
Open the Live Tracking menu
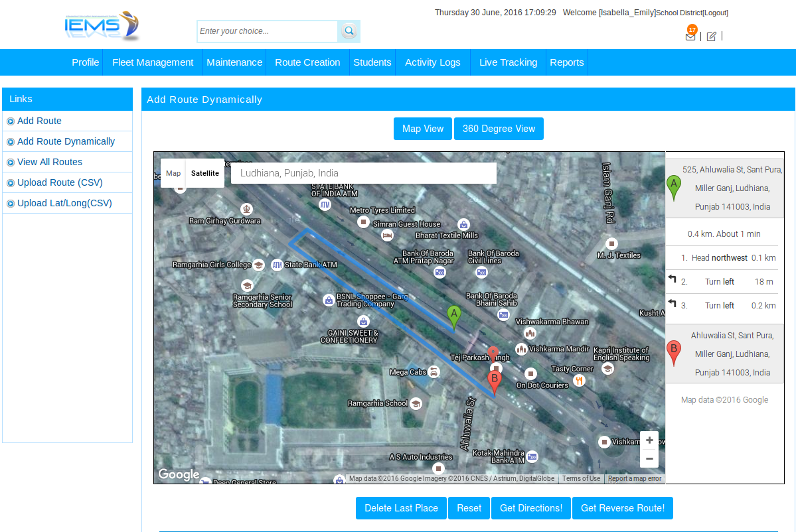coord(508,62)
